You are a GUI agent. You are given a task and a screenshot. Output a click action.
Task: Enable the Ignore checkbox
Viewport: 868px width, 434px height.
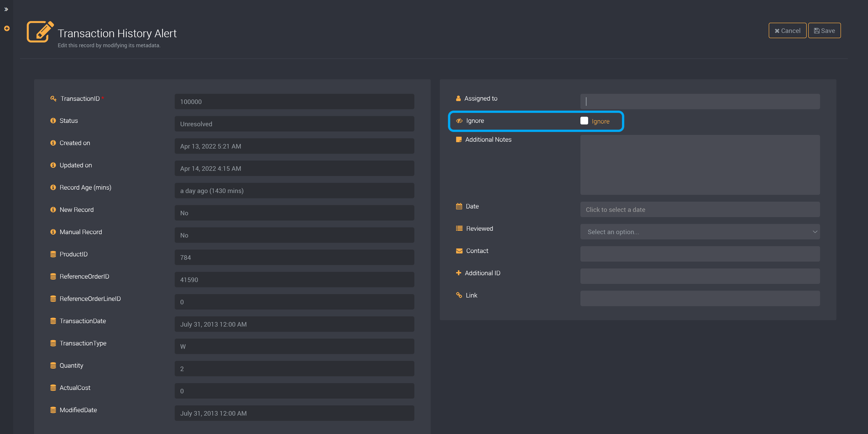[584, 121]
